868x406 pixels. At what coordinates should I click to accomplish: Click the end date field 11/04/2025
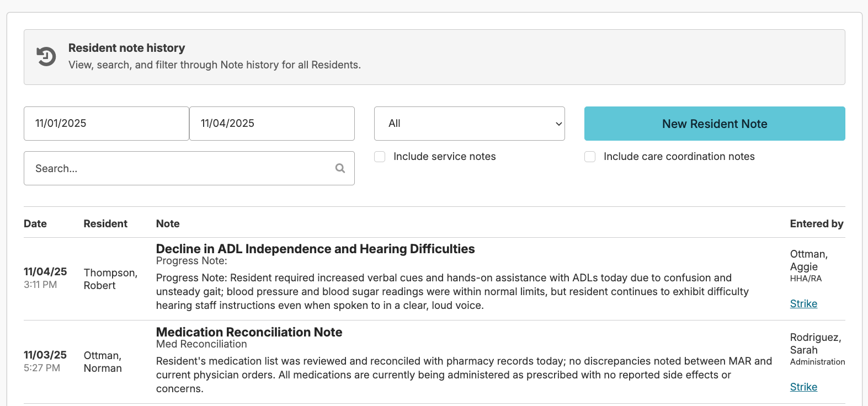pos(271,124)
